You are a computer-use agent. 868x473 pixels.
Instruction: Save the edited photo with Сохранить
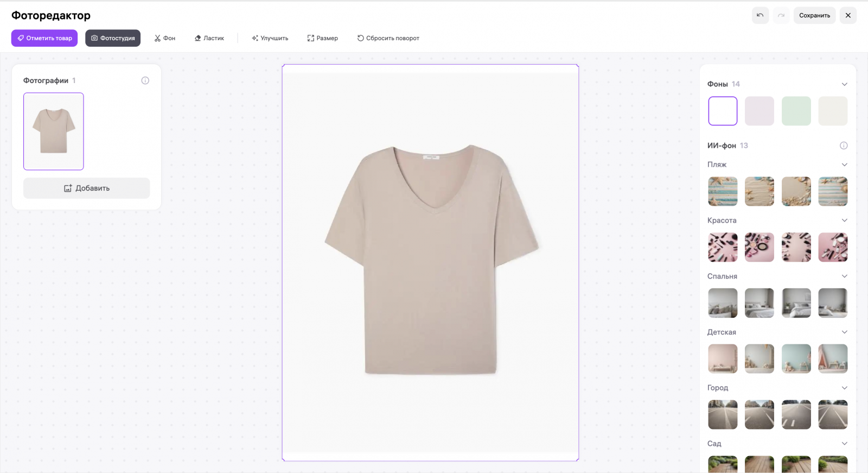tap(814, 15)
